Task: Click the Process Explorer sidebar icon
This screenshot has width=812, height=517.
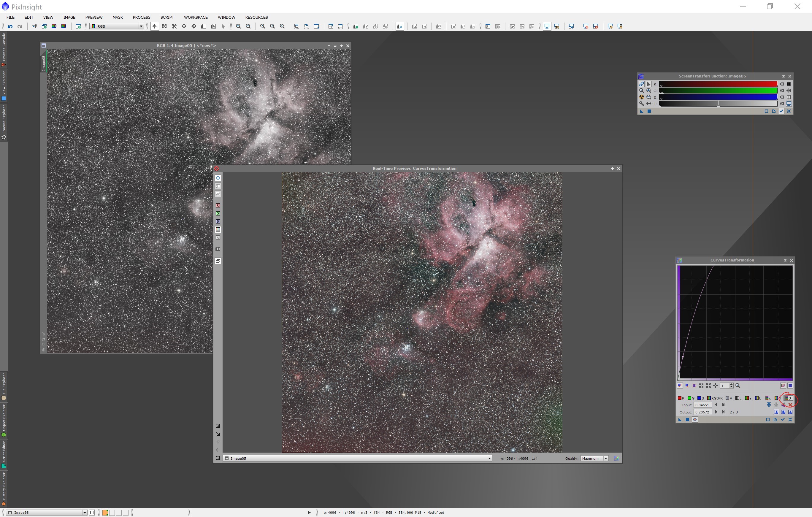Action: (4, 122)
